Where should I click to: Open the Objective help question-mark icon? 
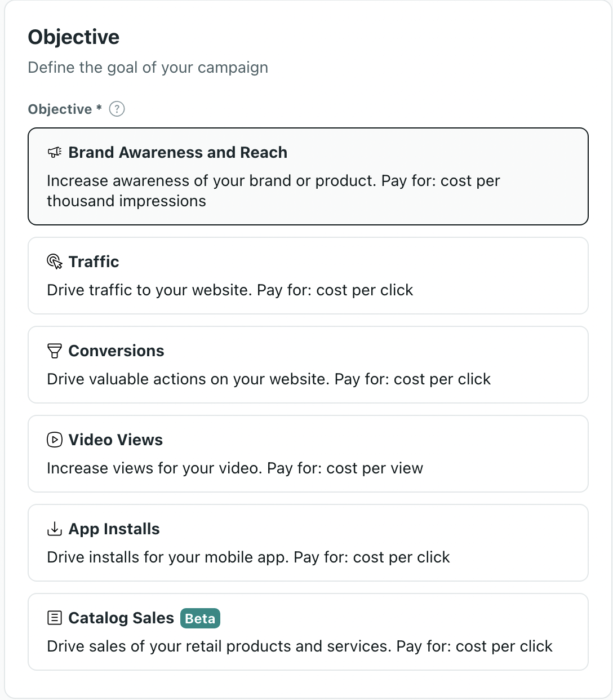(x=117, y=109)
